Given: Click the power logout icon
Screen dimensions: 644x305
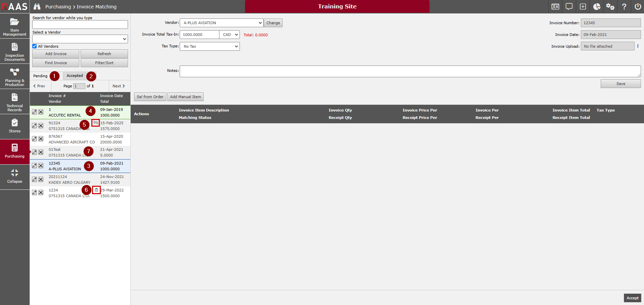Looking at the screenshot, I should click(637, 6).
